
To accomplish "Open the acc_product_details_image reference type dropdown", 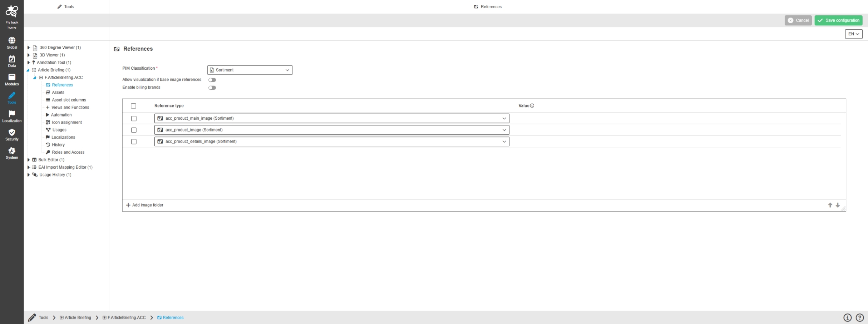I will click(x=332, y=141).
